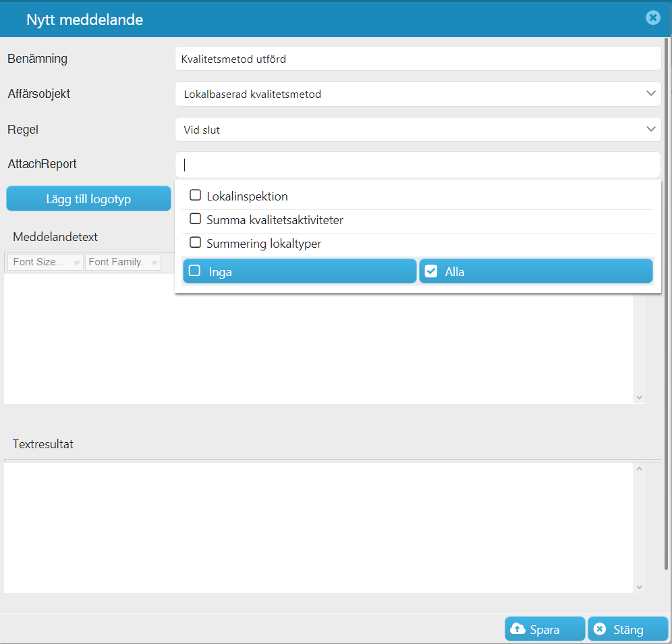
Task: Click the Lägg till logotyp button
Action: [88, 198]
